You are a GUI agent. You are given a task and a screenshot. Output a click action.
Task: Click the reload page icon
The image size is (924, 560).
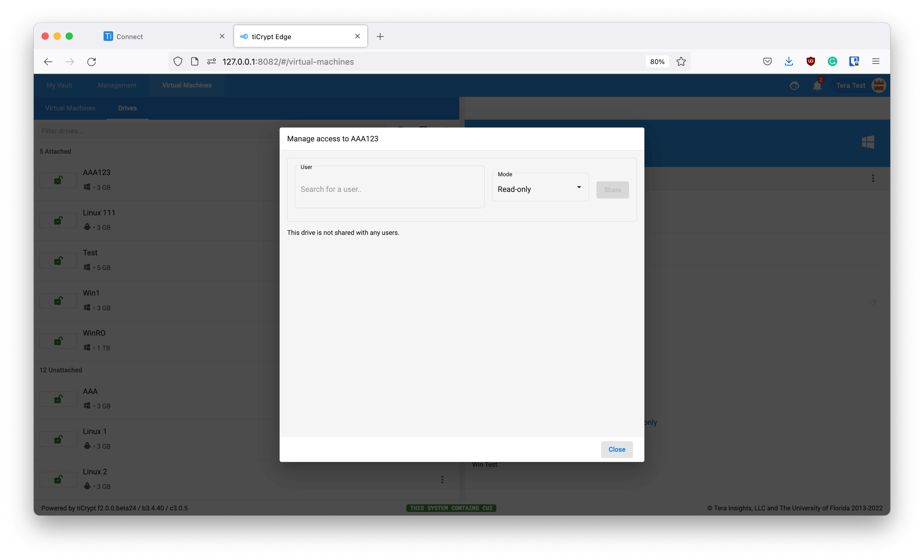91,62
